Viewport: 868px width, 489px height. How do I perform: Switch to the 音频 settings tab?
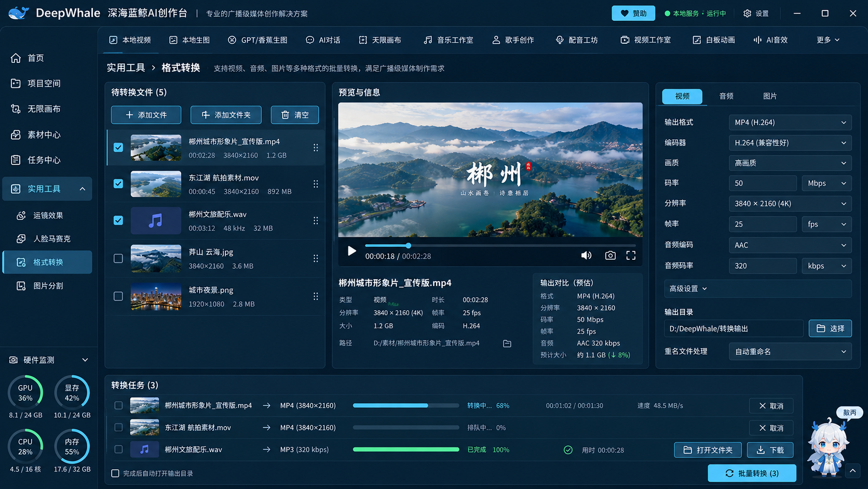(x=726, y=96)
